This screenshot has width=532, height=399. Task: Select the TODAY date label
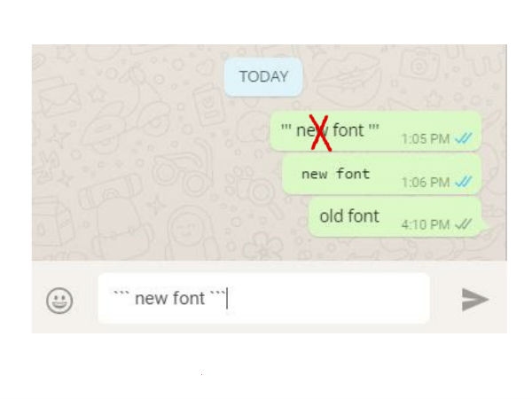[263, 76]
